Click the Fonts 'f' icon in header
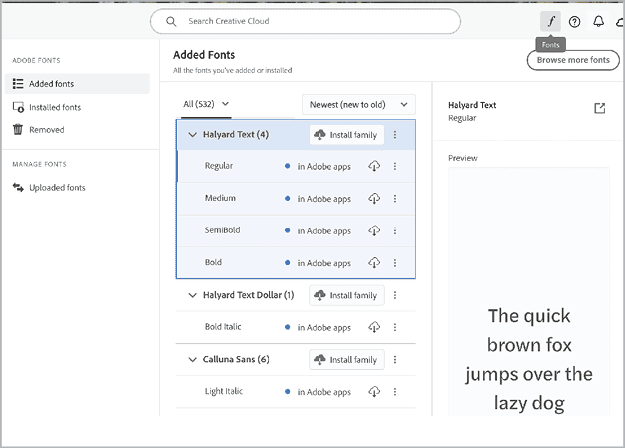This screenshot has height=448, width=625. coord(550,21)
